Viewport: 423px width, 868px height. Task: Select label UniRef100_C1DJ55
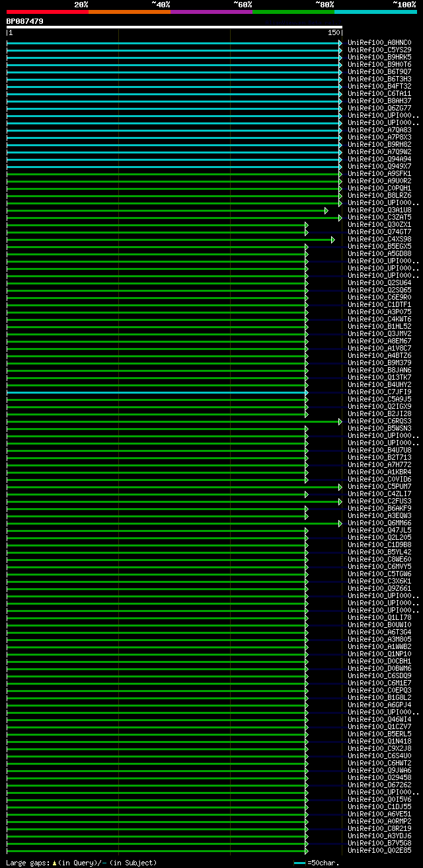tap(379, 806)
